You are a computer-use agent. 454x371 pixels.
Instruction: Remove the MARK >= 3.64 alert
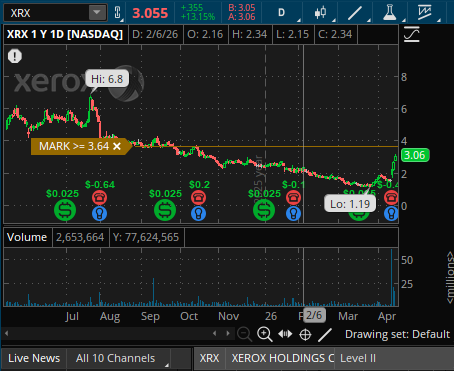[x=117, y=146]
